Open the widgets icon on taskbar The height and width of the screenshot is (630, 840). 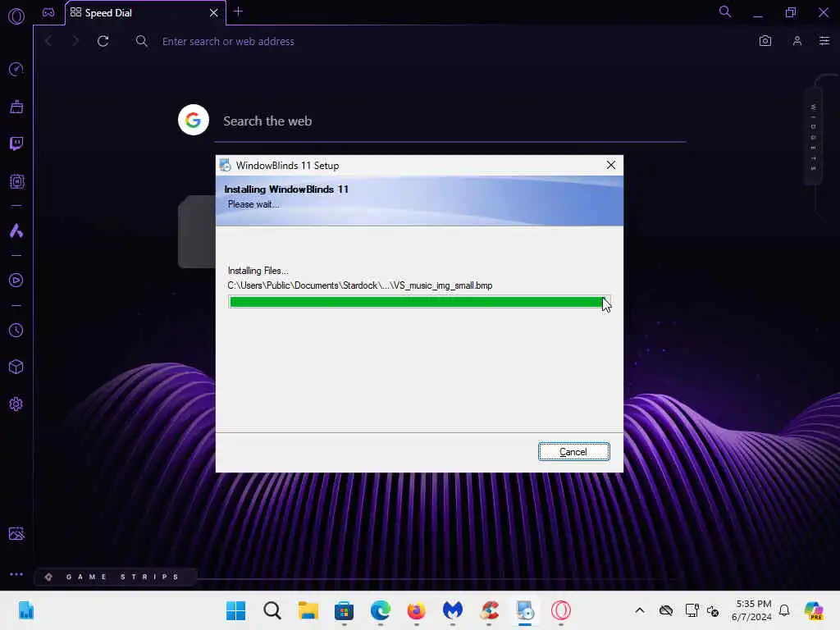pyautogui.click(x=25, y=610)
